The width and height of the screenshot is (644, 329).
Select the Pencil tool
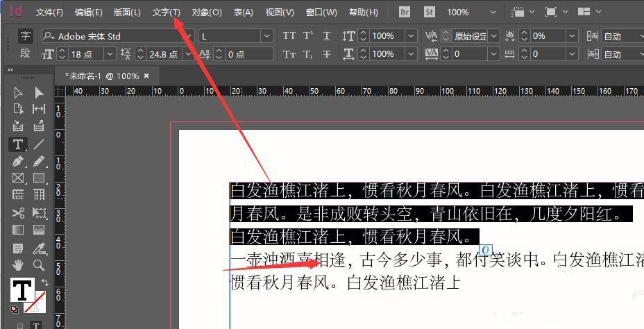pyautogui.click(x=39, y=162)
